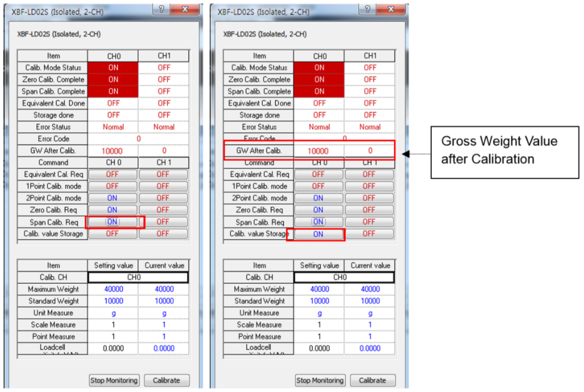Switch 2Point Calib. mode to OFF for CH0
584x392 pixels.
[x=113, y=197]
